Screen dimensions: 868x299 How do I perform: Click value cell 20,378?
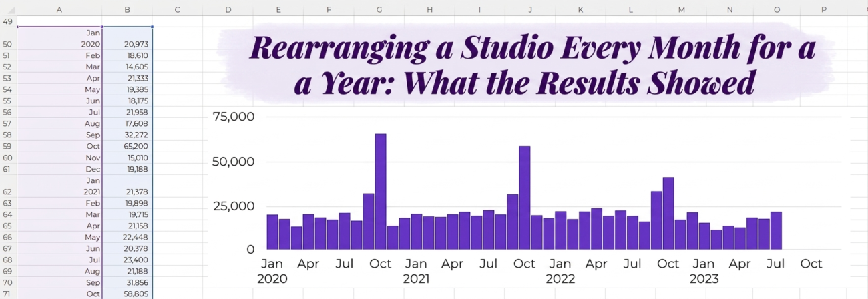tap(127, 248)
